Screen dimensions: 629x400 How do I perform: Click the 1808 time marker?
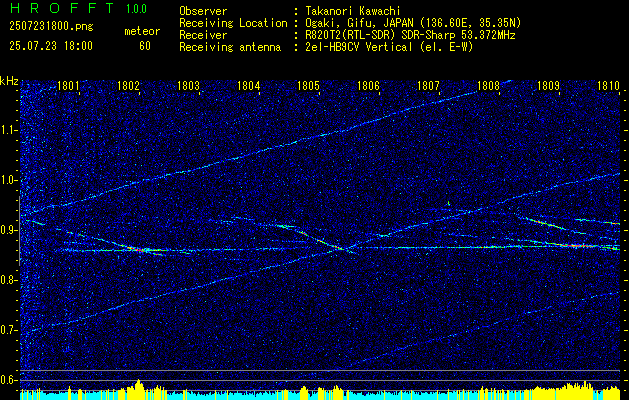(489, 85)
